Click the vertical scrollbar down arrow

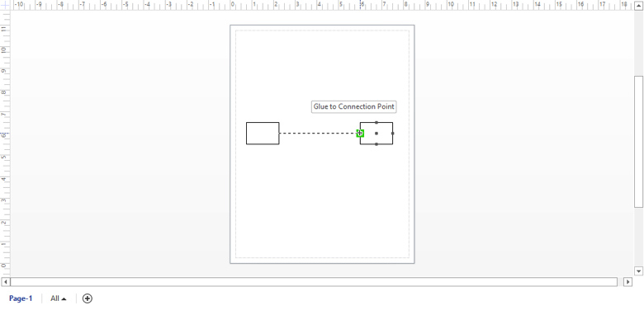coord(638,270)
